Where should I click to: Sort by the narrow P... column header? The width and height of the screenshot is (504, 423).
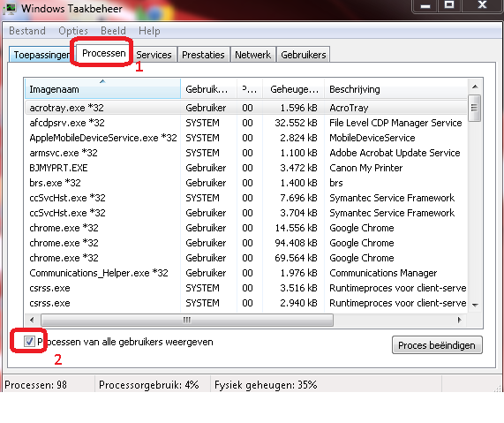[250, 89]
